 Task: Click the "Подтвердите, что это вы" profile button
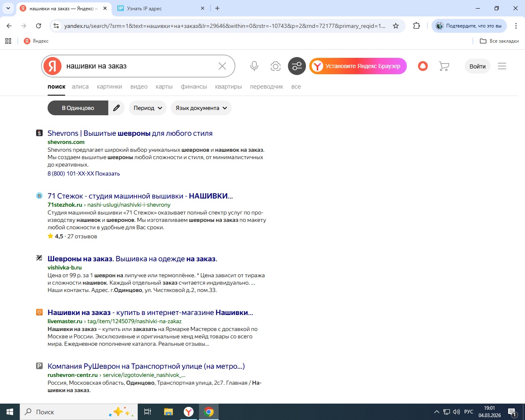coord(469,26)
